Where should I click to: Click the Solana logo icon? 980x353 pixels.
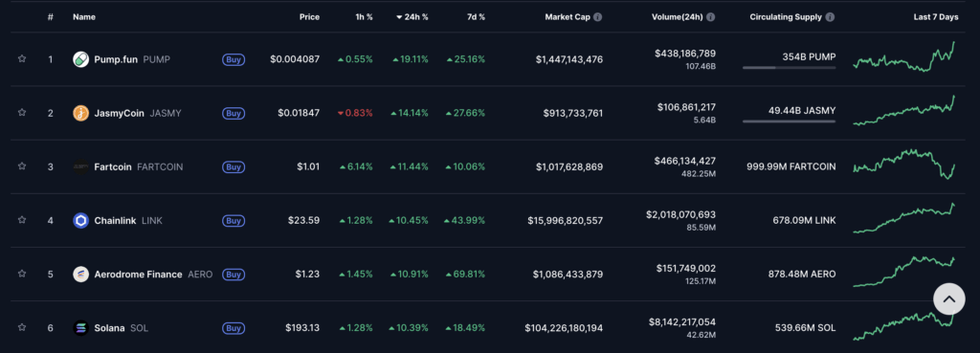pyautogui.click(x=80, y=328)
